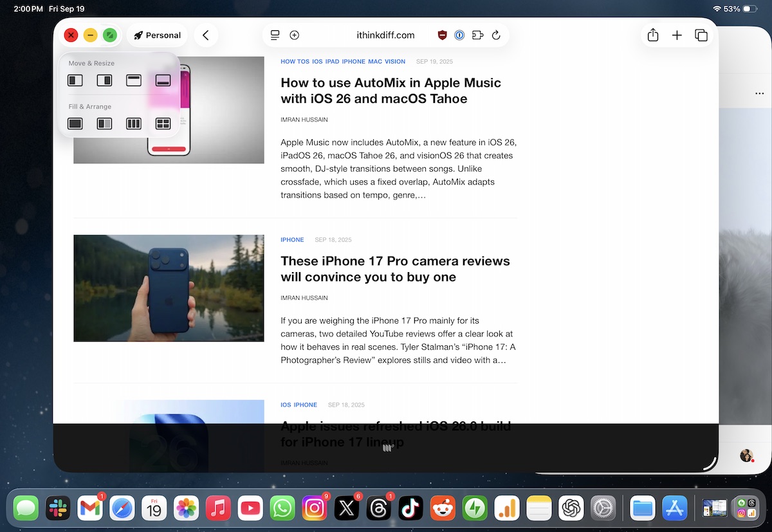Tile window to left half
The width and height of the screenshot is (772, 532).
75,80
